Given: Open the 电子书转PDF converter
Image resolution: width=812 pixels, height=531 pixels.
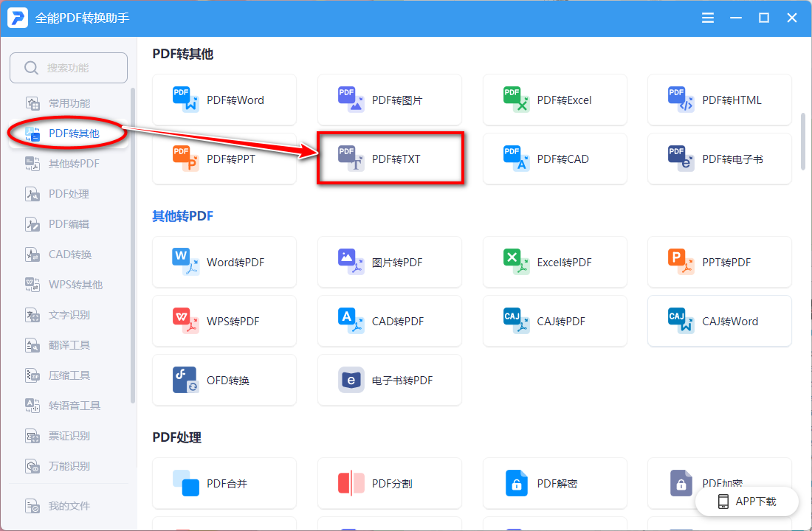Looking at the screenshot, I should (x=390, y=381).
